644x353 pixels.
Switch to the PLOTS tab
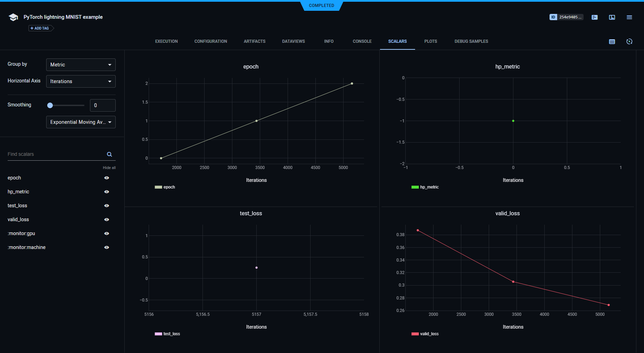[430, 41]
